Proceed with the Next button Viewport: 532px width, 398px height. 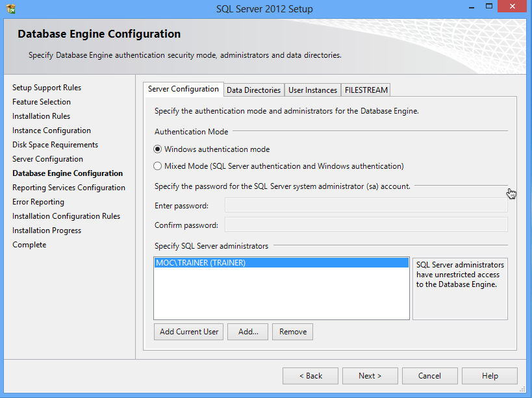coord(370,376)
